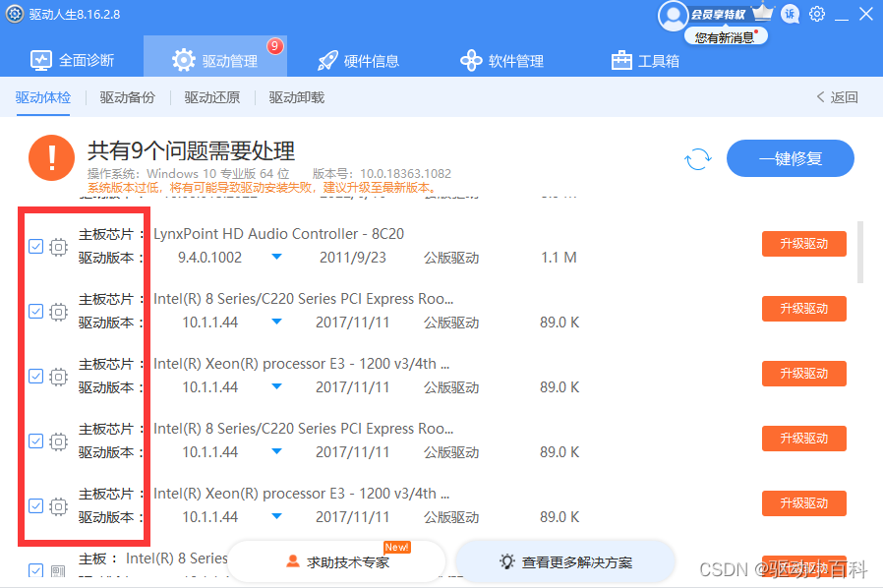Image resolution: width=883 pixels, height=588 pixels.
Task: Click the back arrow chevron icon
Action: (820, 97)
